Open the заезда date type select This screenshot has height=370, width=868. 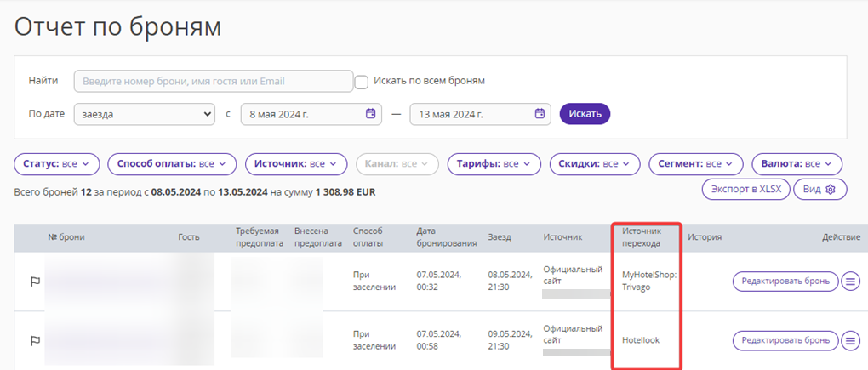tap(145, 114)
